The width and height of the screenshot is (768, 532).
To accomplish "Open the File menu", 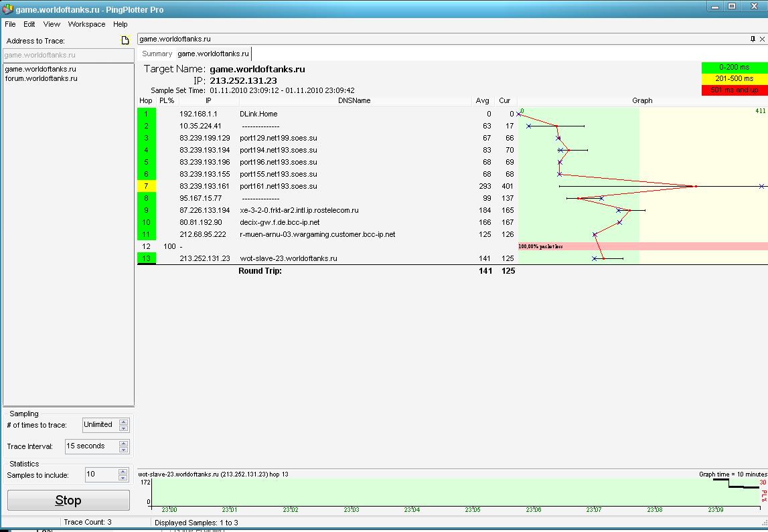I will click(10, 24).
